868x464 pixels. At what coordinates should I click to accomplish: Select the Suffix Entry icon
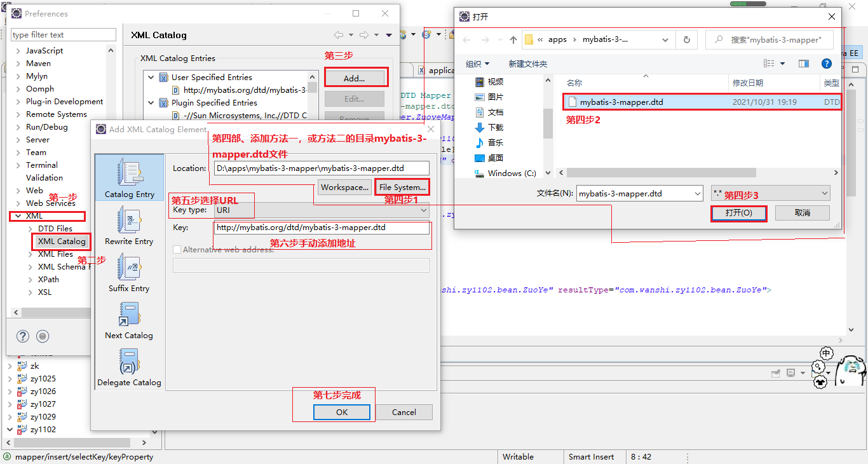(129, 270)
